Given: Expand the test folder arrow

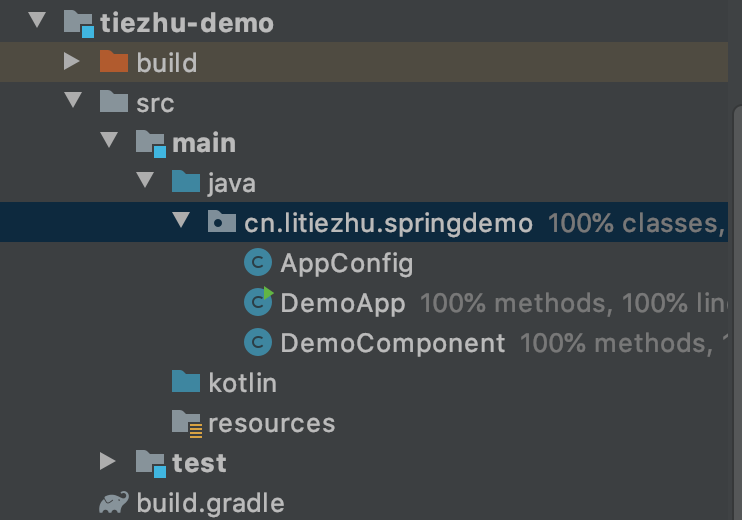Looking at the screenshot, I should (108, 462).
